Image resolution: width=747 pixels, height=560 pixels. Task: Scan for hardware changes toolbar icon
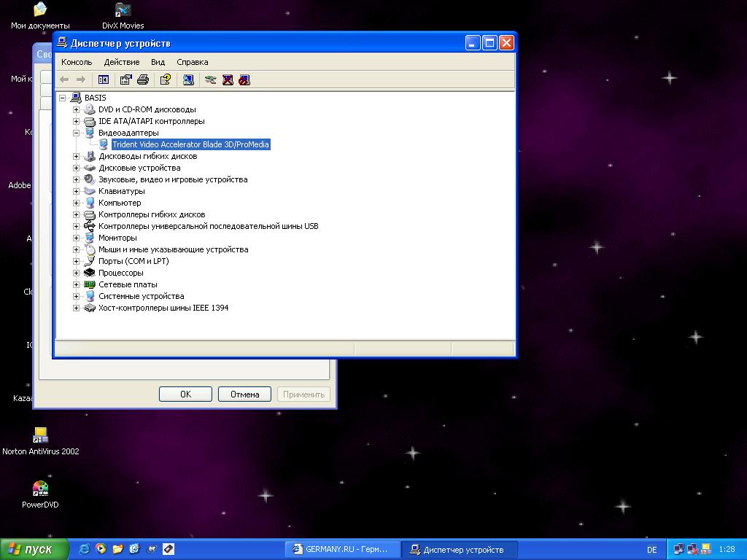click(188, 80)
